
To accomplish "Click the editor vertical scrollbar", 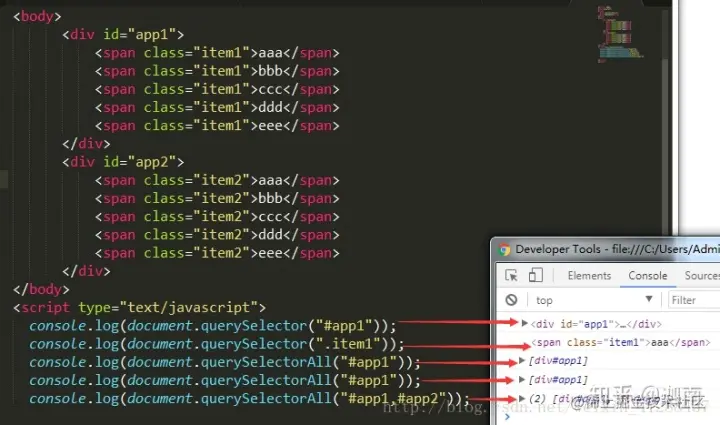I will coord(665,35).
